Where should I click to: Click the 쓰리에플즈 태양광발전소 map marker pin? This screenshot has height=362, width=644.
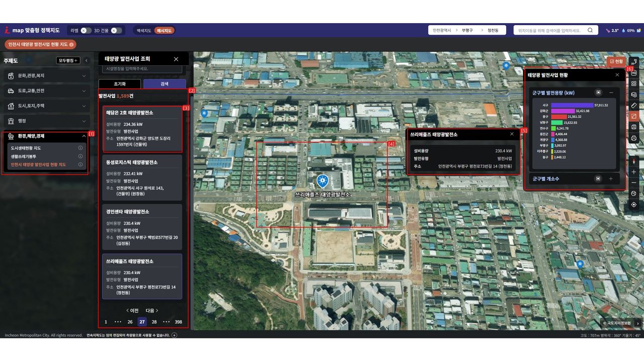coord(323,181)
